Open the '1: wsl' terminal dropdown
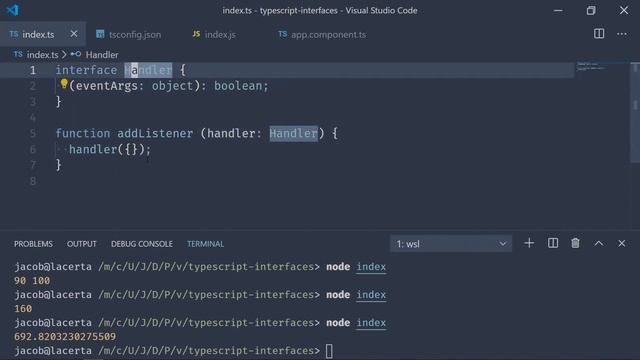Screen dimensions: 640x360 (451, 244)
